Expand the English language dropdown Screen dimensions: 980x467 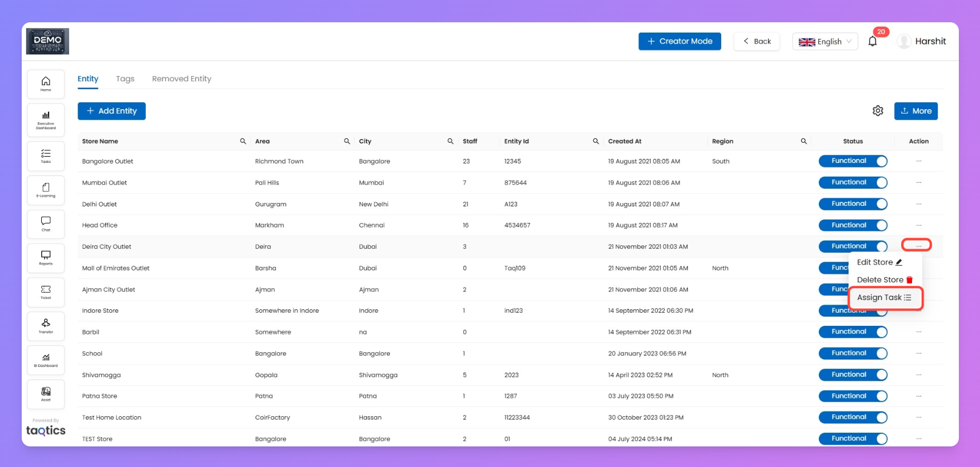(825, 42)
